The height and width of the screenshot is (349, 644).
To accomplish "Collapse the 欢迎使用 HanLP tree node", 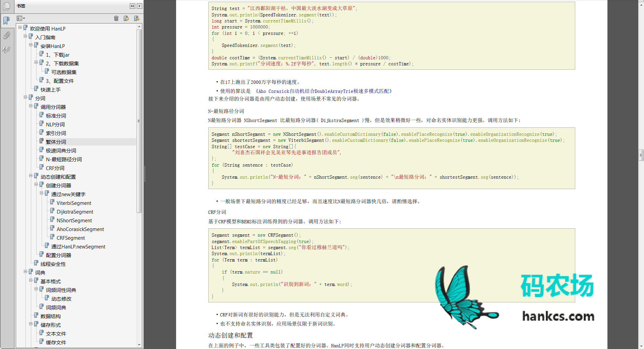I will [x=20, y=27].
